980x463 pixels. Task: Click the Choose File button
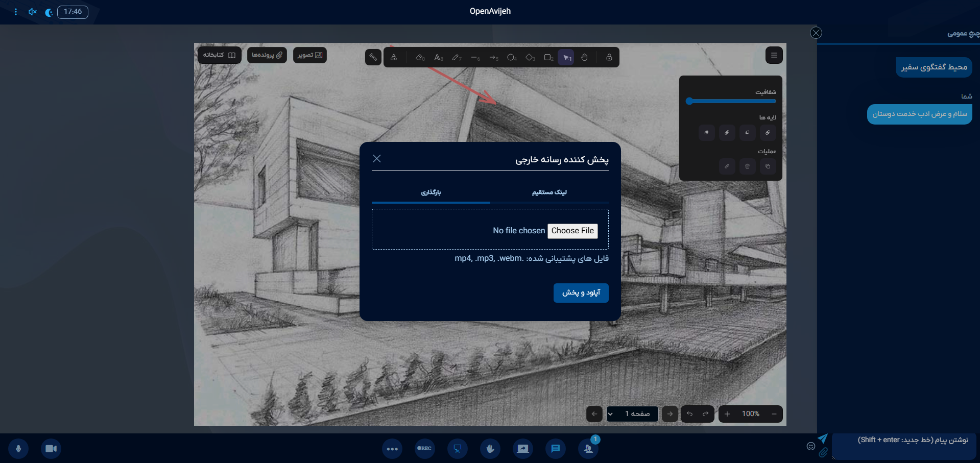[572, 231]
